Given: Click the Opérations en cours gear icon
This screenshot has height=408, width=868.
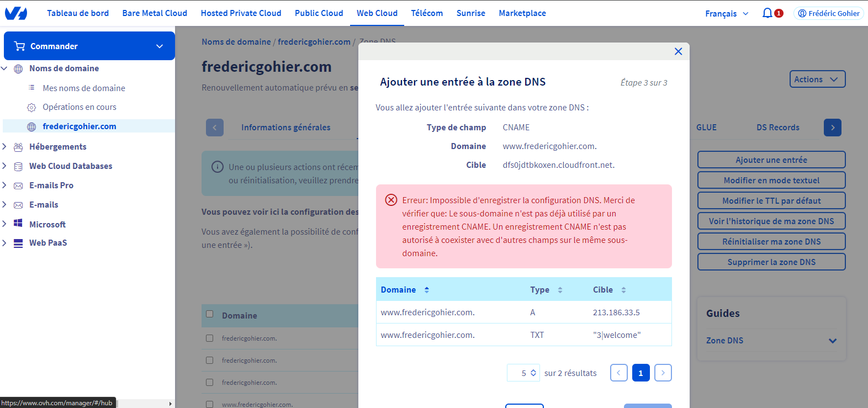Looking at the screenshot, I should (x=31, y=107).
